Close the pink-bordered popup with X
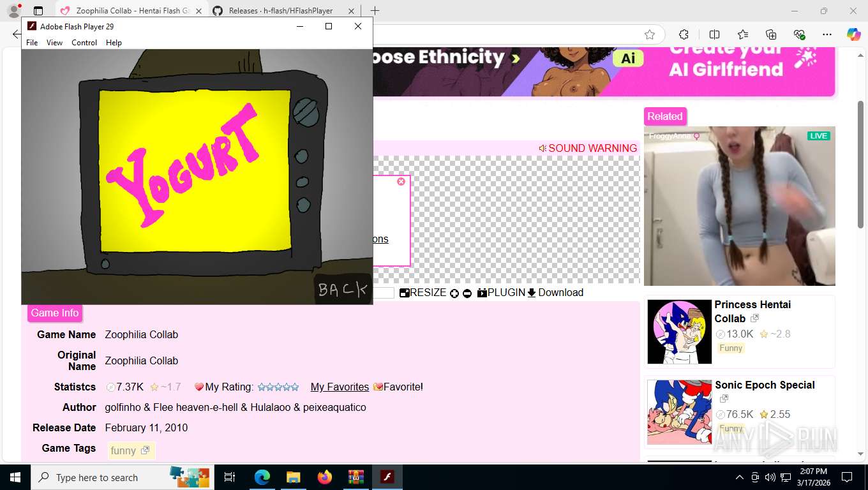Viewport: 868px width, 490px height. (x=401, y=182)
